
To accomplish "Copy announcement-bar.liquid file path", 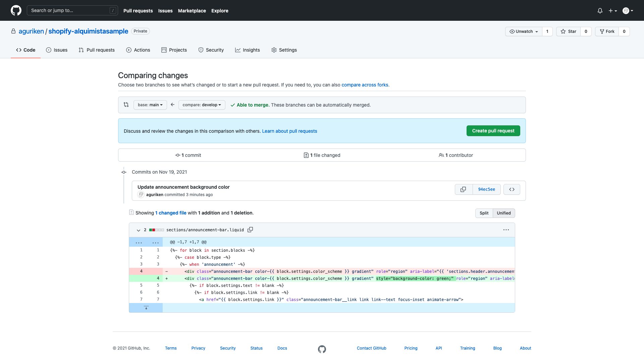I will tap(250, 230).
